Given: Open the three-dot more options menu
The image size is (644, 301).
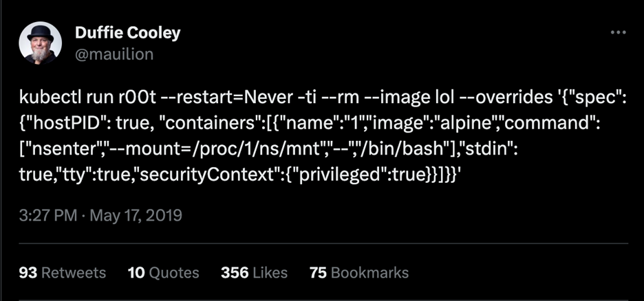Looking at the screenshot, I should click(618, 33).
